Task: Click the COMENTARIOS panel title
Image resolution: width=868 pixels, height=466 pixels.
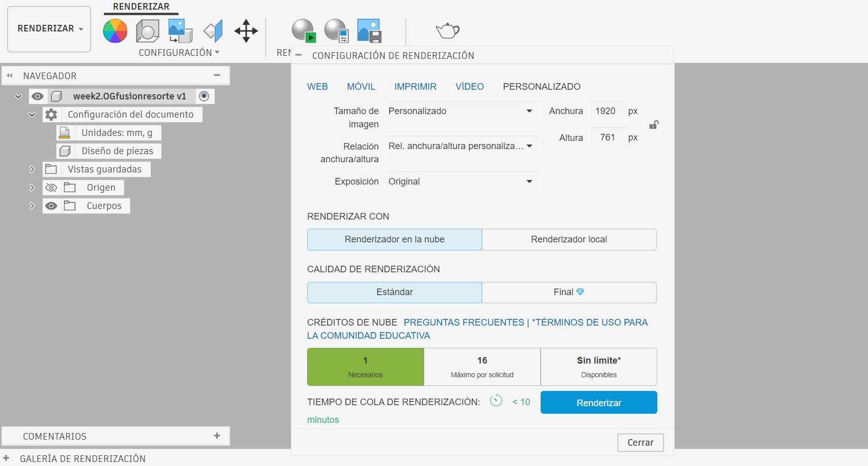Action: pyautogui.click(x=55, y=437)
